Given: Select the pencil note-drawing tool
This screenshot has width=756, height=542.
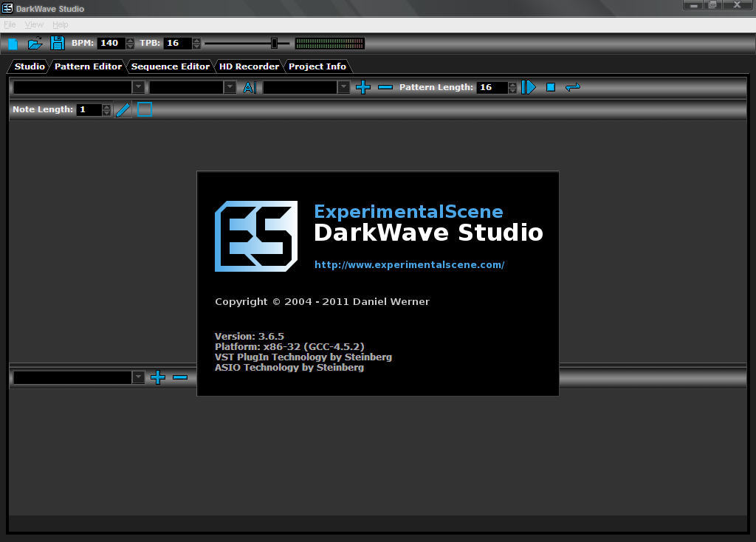Looking at the screenshot, I should (x=123, y=109).
